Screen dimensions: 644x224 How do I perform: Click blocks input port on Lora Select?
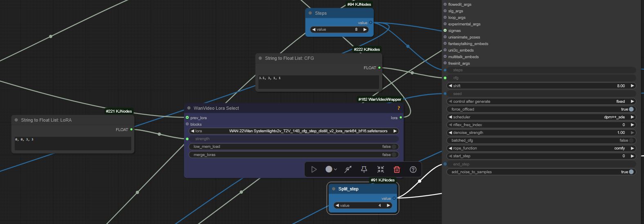point(187,124)
